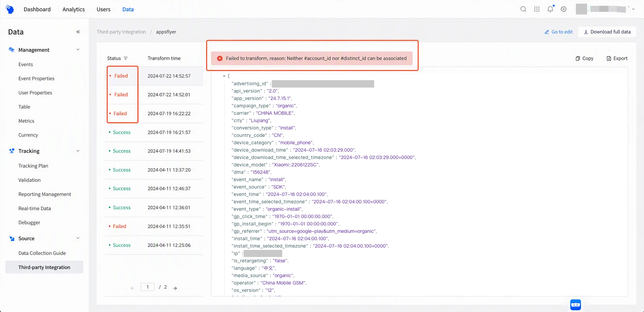Click the Management section icon

pyautogui.click(x=11, y=50)
